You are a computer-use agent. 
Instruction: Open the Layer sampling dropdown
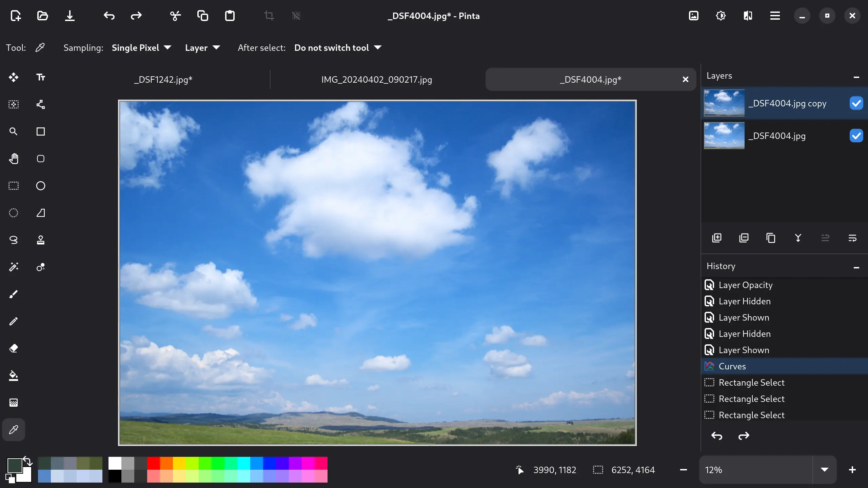202,48
